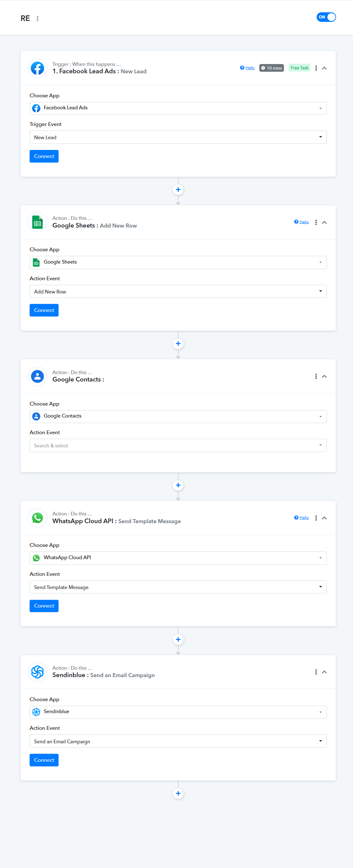
Task: Click the Sendinblue step icon
Action: (x=38, y=672)
